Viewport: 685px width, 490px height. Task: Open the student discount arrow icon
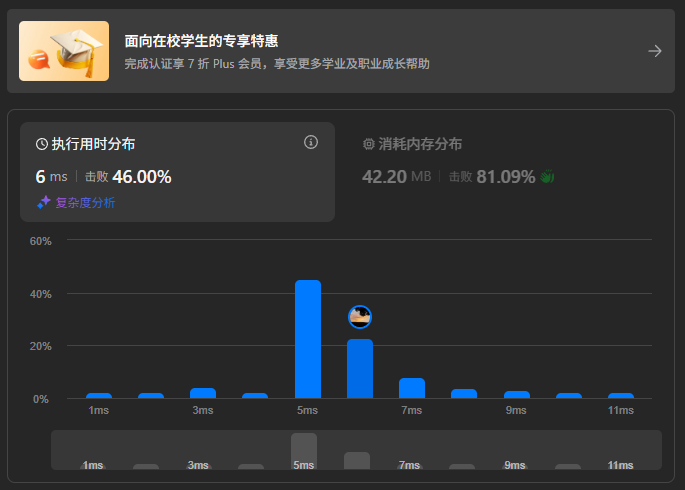point(654,51)
